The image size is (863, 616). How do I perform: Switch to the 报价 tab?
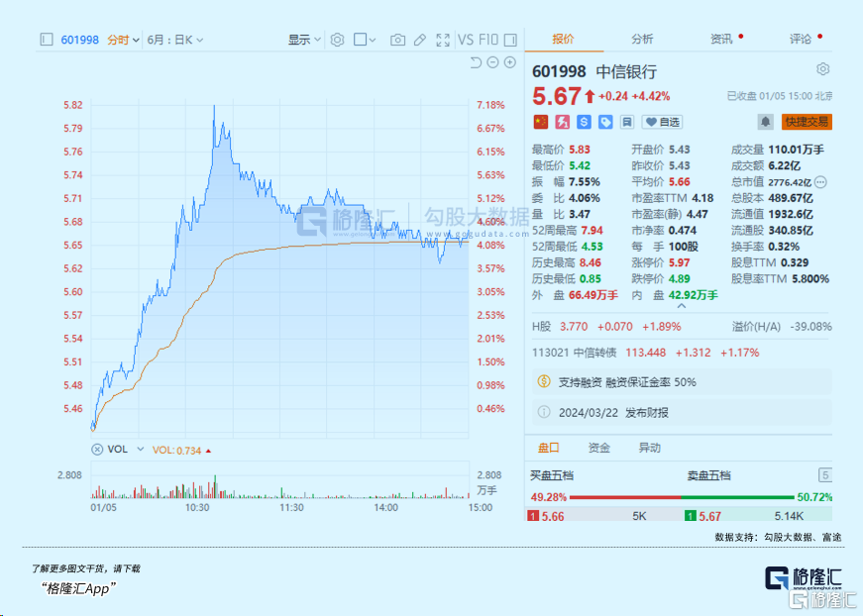[x=563, y=39]
